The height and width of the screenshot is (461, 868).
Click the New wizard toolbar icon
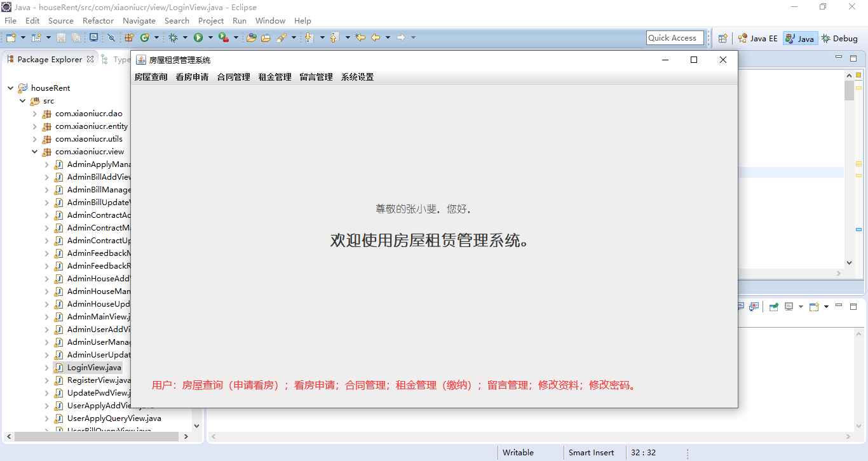pyautogui.click(x=11, y=37)
